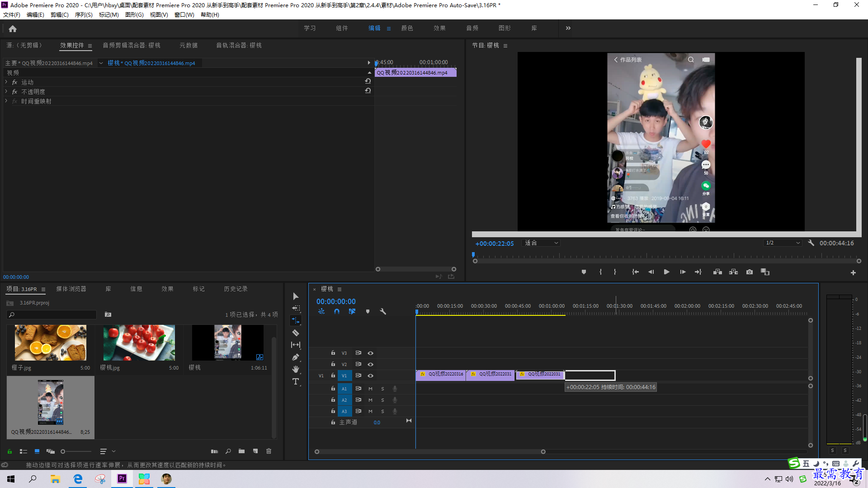Screen dimensions: 868x488
Task: Click Mark Out bracket button
Action: point(615,272)
